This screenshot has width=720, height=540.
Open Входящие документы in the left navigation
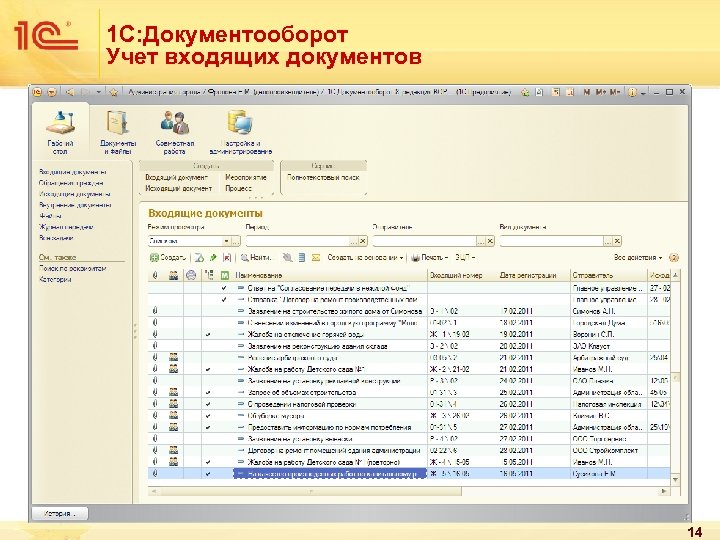73,172
